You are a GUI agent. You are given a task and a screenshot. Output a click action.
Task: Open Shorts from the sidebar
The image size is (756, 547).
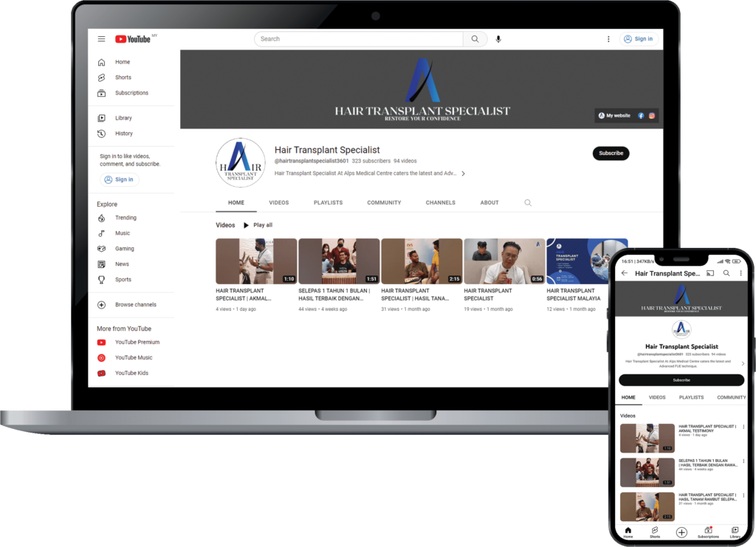(124, 77)
